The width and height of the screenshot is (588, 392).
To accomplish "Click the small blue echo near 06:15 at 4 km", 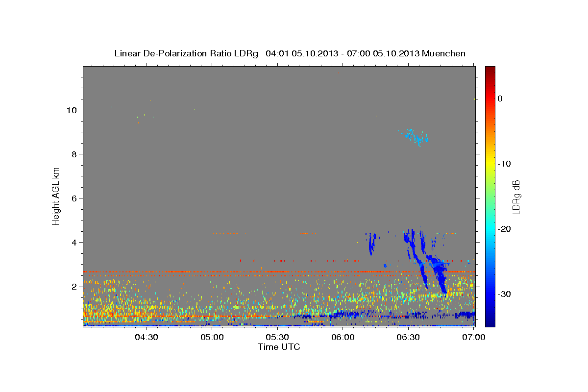I will (372, 243).
